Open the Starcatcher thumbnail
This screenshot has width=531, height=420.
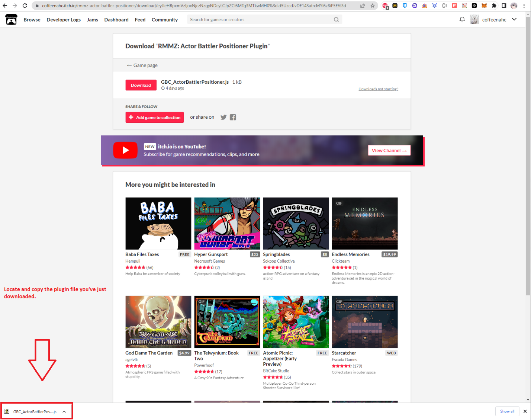[x=365, y=322]
